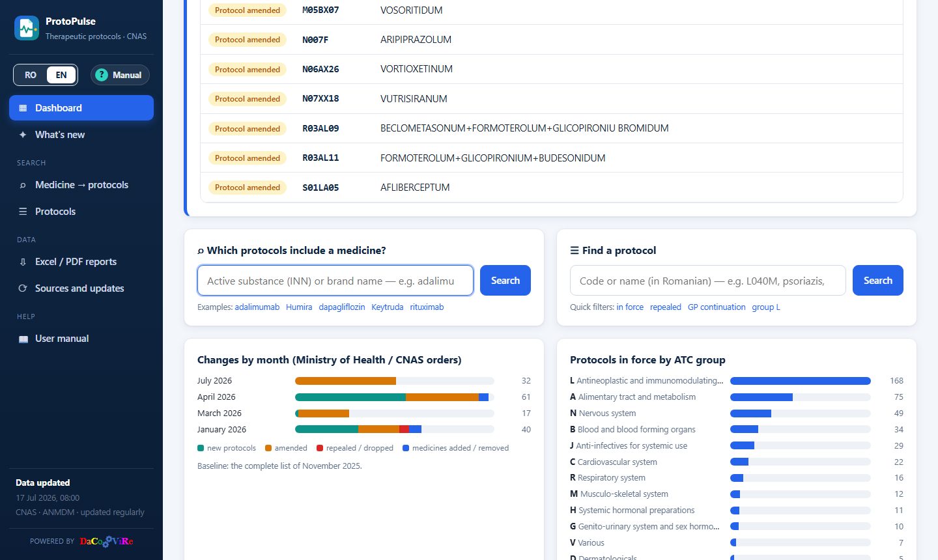938x560 pixels.
Task: Click the April 2026 changes bar
Action: [395, 397]
